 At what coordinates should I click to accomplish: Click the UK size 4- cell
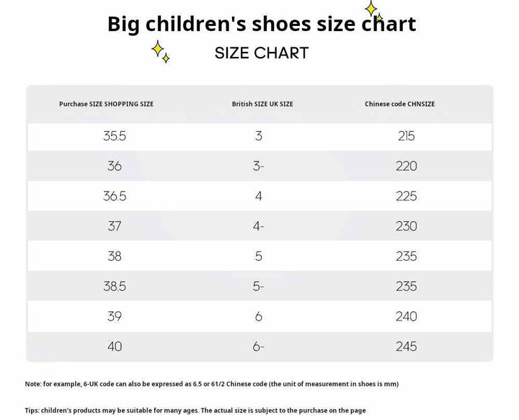(259, 226)
